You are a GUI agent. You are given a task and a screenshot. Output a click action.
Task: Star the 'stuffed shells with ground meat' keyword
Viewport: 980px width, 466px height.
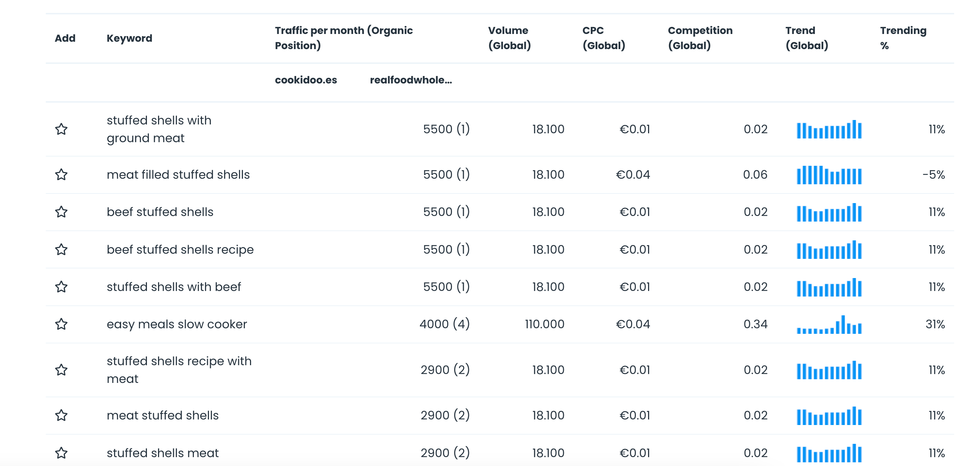(61, 129)
